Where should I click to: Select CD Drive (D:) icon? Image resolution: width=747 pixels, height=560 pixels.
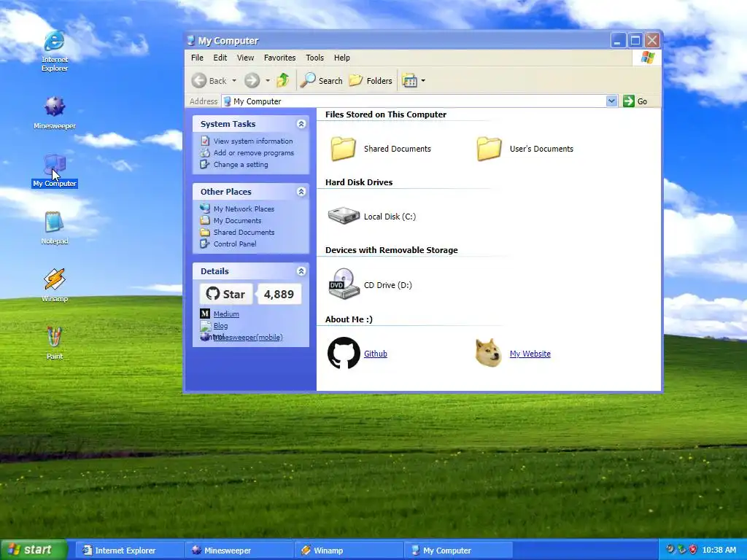coord(344,284)
